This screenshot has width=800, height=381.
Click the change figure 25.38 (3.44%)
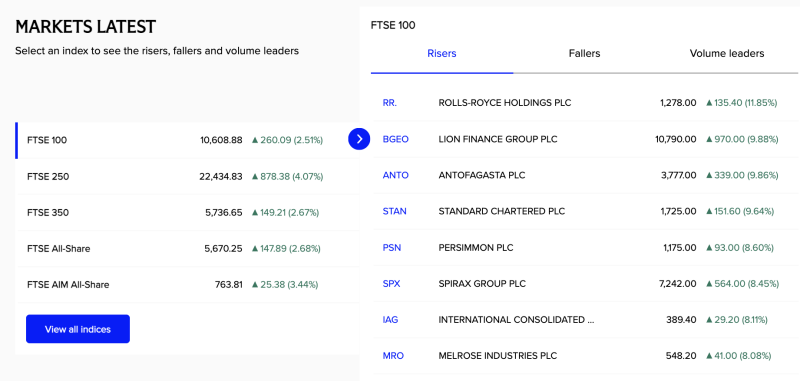285,285
